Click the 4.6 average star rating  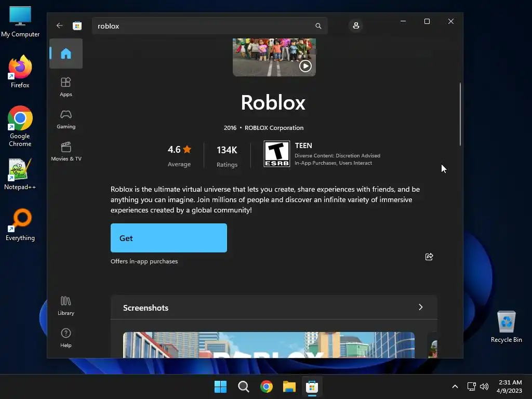pos(179,150)
